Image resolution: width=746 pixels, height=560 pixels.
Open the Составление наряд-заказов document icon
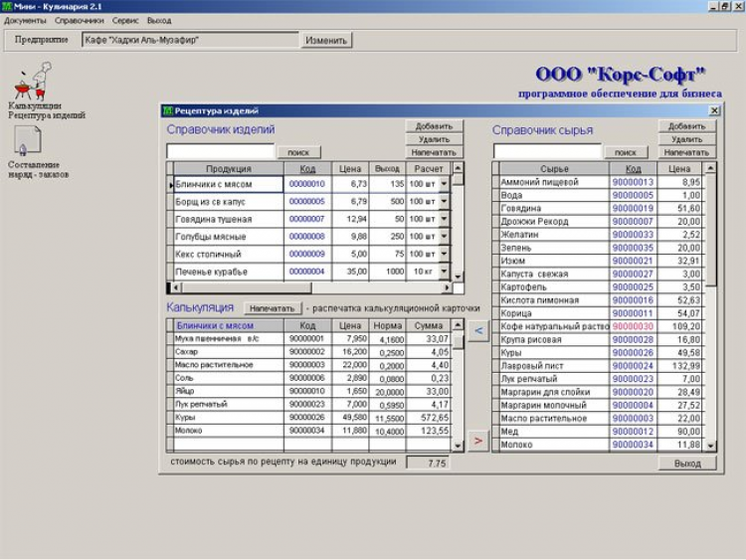pyautogui.click(x=27, y=141)
